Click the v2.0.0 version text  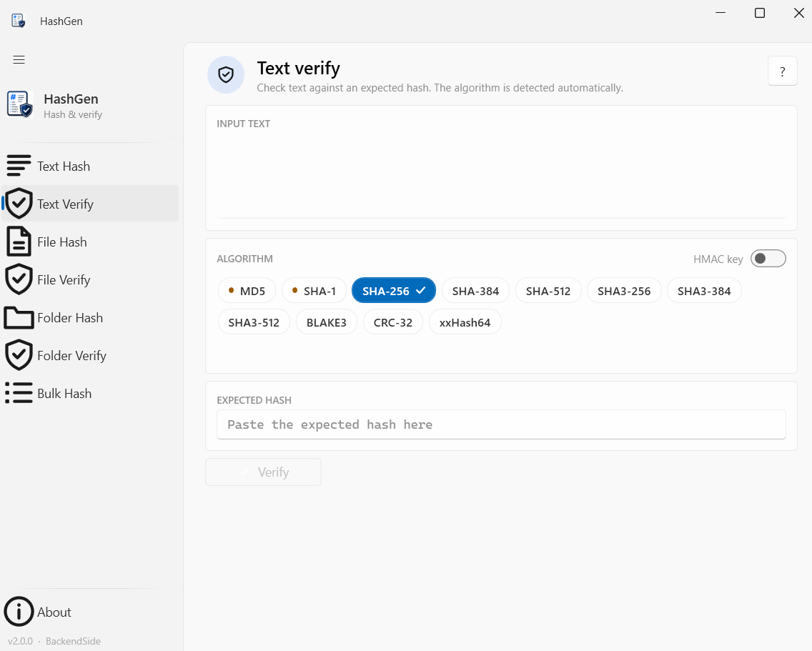pos(20,641)
